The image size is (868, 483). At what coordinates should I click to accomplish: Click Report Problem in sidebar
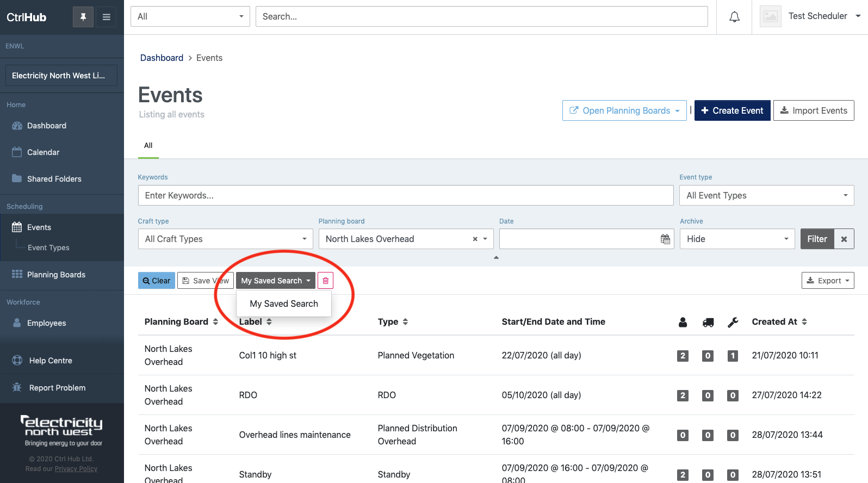click(57, 388)
